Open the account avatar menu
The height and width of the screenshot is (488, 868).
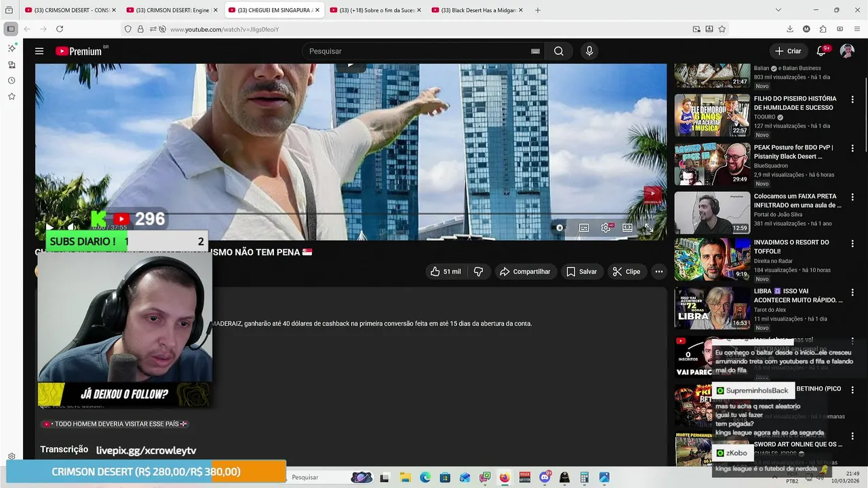point(847,51)
